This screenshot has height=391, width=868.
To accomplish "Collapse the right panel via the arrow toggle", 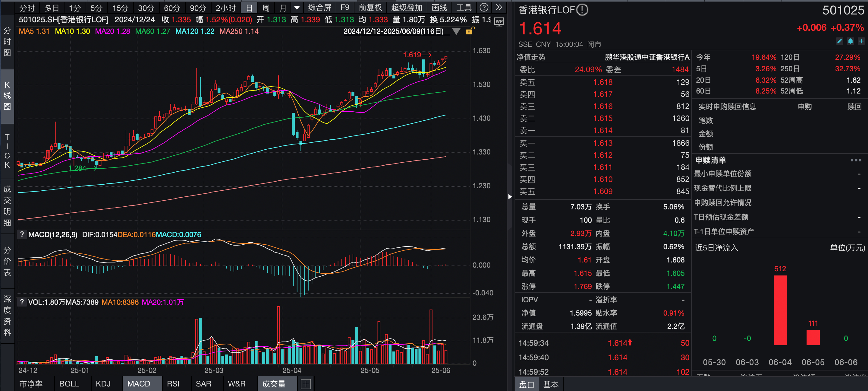I will 510,197.
